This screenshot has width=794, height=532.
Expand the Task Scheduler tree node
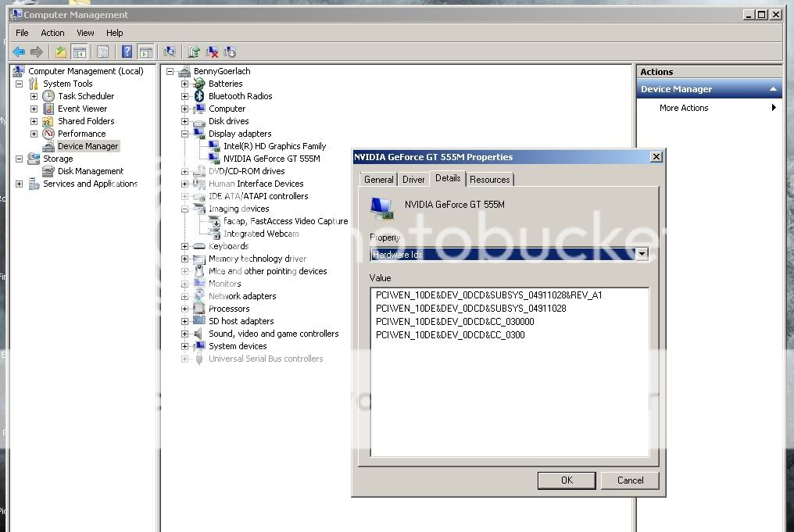coord(34,96)
